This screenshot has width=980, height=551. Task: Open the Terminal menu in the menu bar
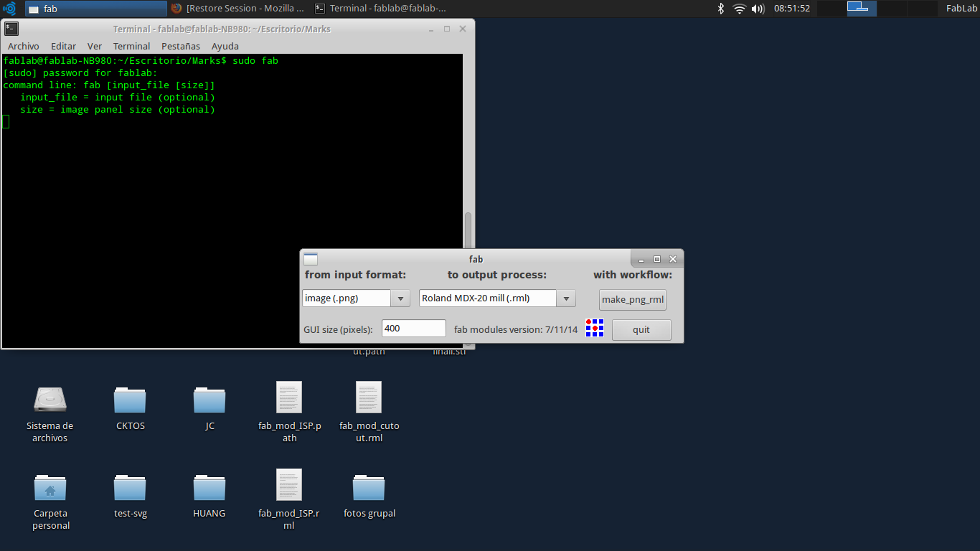(132, 46)
